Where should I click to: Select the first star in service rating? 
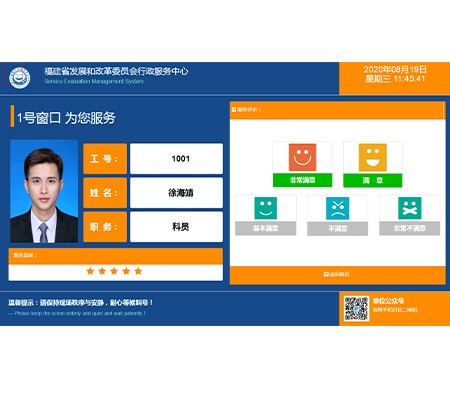pos(90,271)
